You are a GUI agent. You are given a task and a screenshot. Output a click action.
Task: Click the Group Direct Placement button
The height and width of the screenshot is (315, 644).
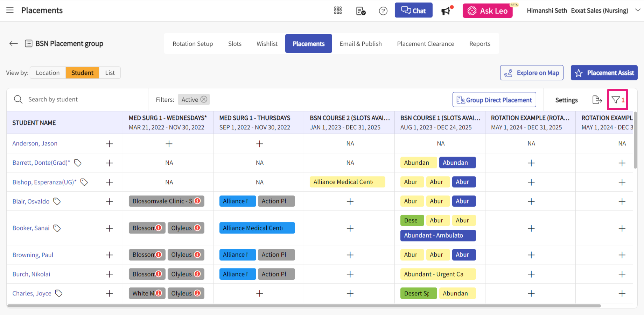click(x=494, y=100)
